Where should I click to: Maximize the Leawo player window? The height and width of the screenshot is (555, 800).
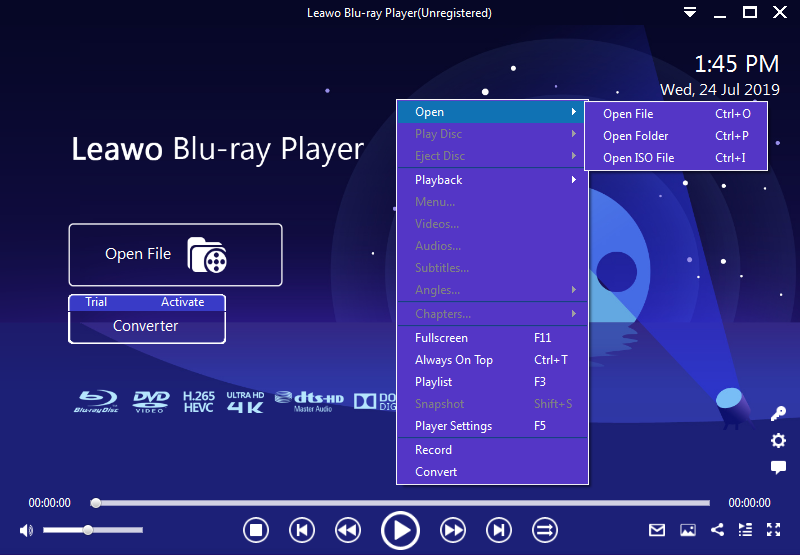click(x=749, y=12)
